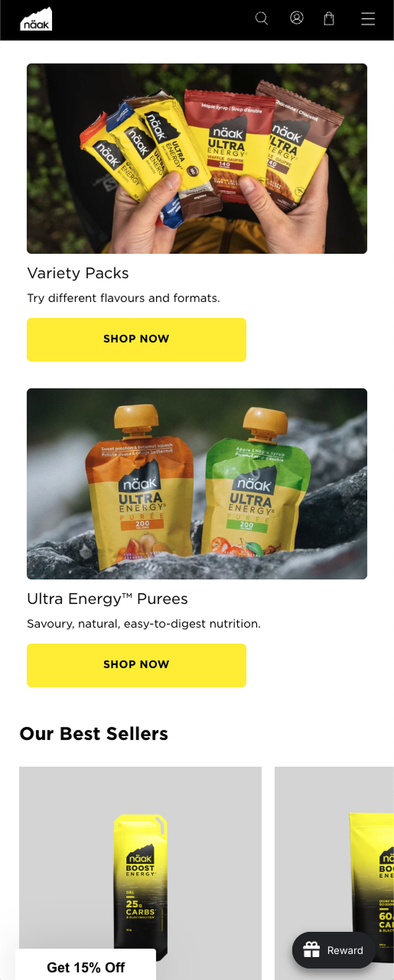This screenshot has height=980, width=394.
Task: Click the Our Best Sellers heading
Action: point(93,734)
